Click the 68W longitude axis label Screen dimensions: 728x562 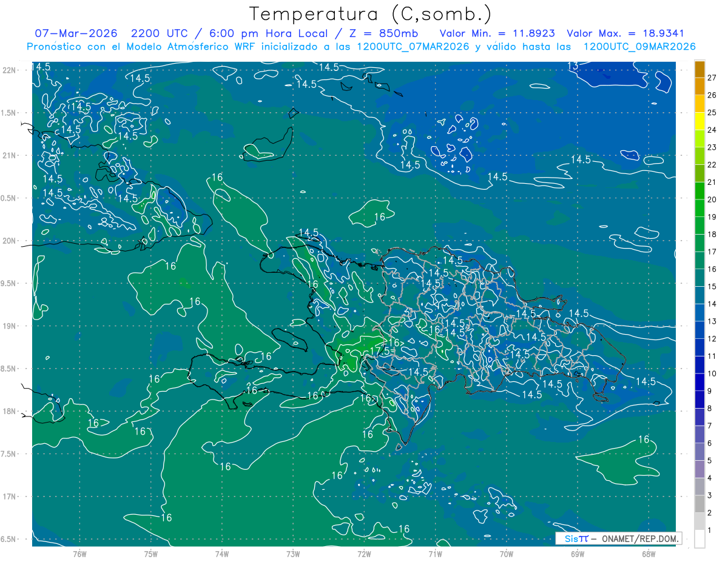(649, 554)
